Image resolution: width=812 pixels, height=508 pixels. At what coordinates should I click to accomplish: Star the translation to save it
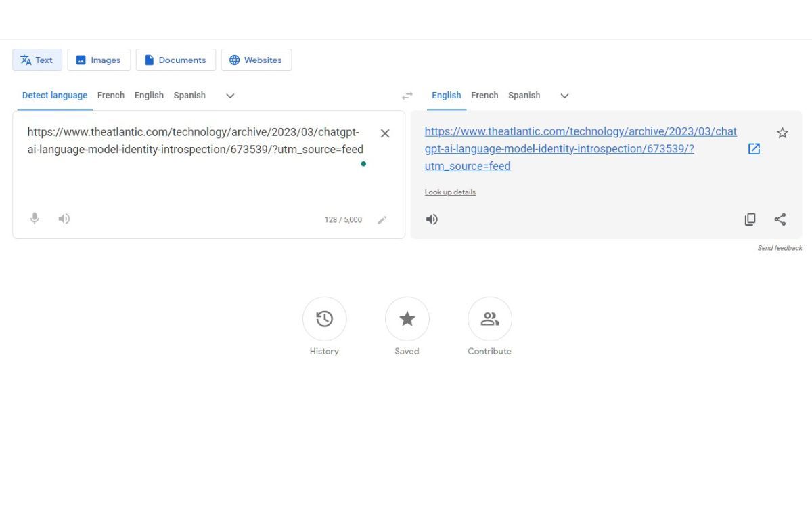[x=782, y=133]
